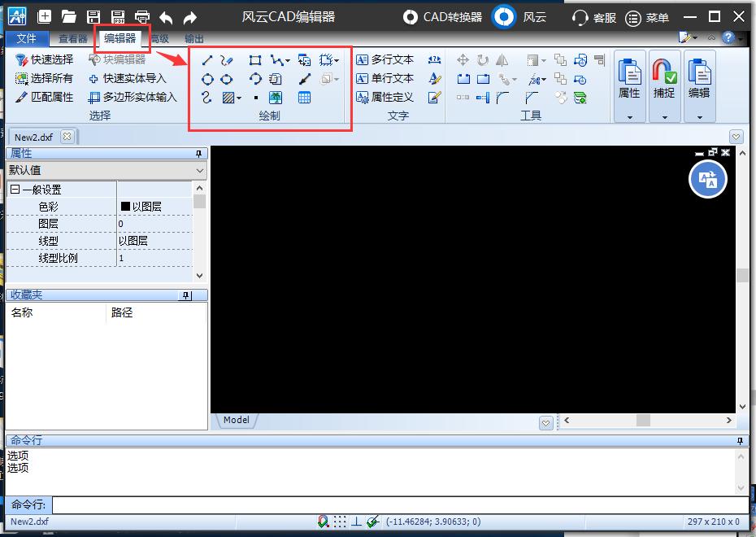Print the drawing with the printer icon

[142, 17]
